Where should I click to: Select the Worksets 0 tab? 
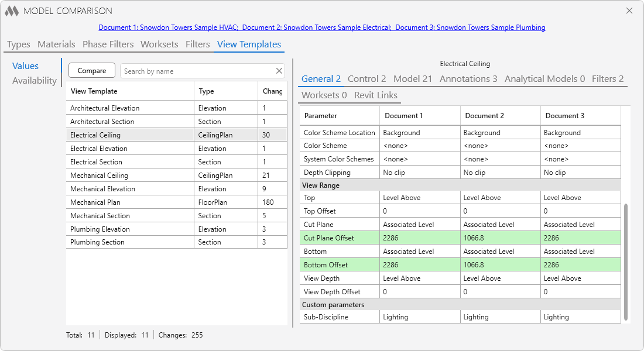(324, 95)
